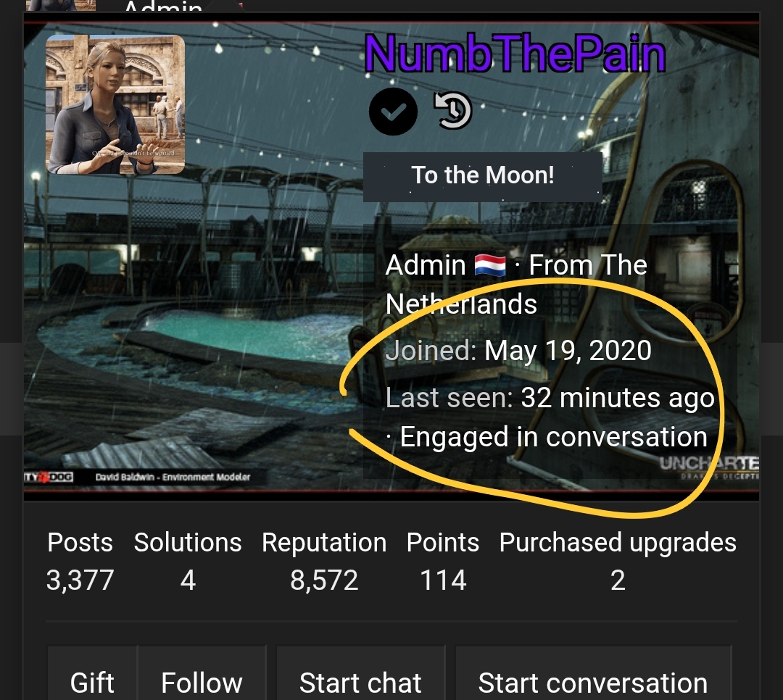Click the Posts label

pyautogui.click(x=80, y=542)
